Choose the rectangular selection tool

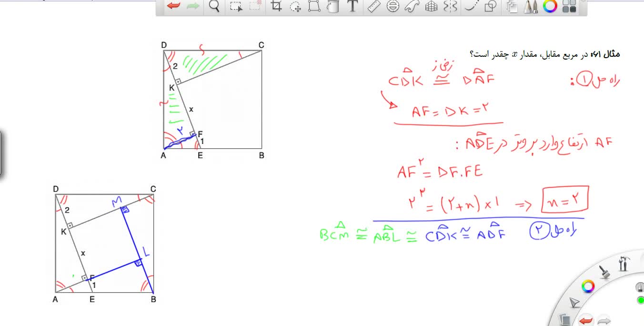[x=235, y=6]
